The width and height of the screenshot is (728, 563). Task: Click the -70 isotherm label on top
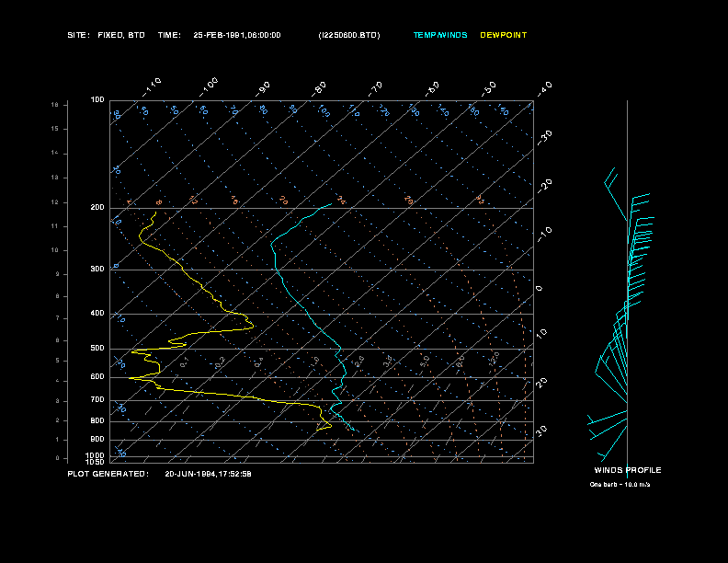375,88
